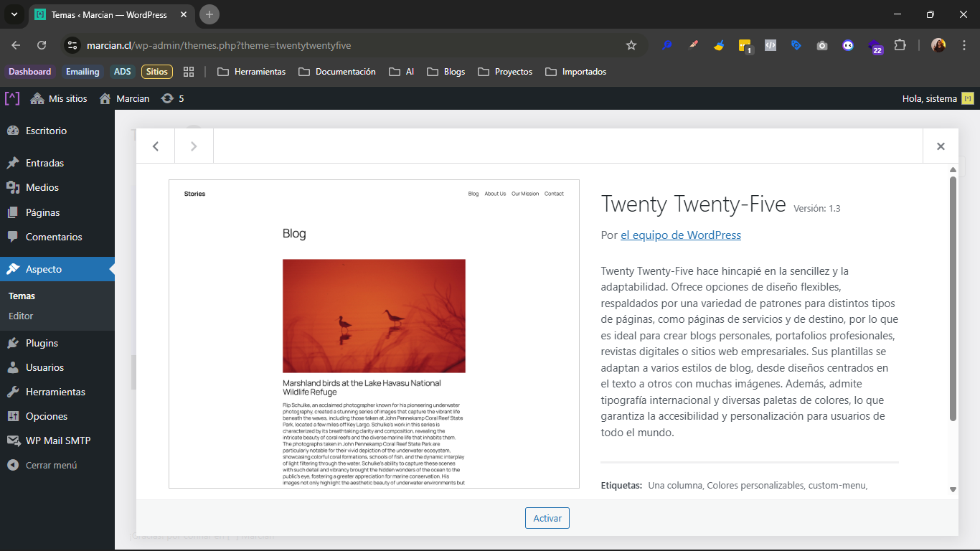Open Usuarios admin page

point(44,367)
